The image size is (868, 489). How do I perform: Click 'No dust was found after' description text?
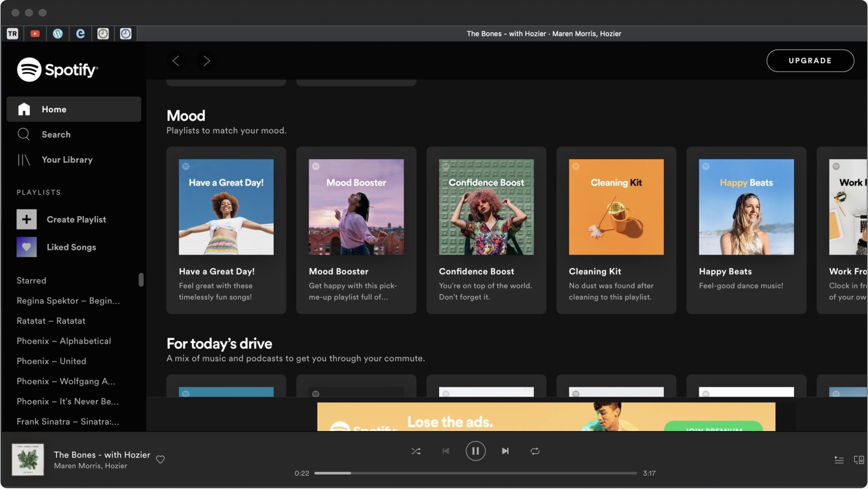tap(611, 286)
